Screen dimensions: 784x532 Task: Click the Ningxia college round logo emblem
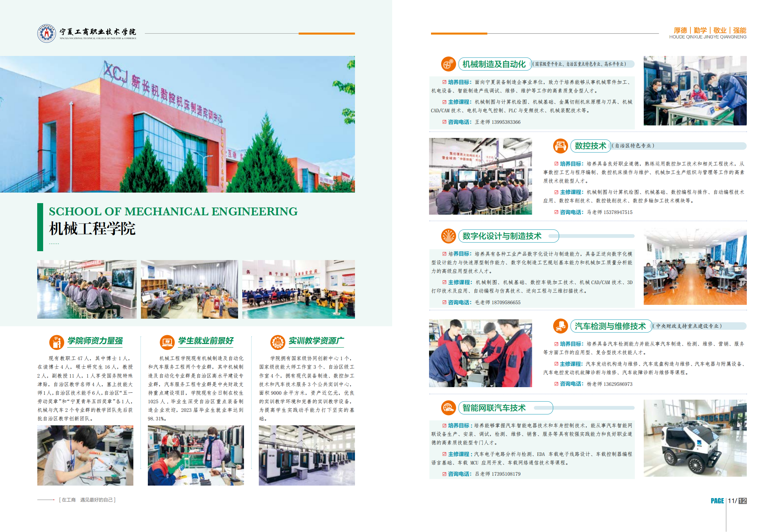coord(46,33)
